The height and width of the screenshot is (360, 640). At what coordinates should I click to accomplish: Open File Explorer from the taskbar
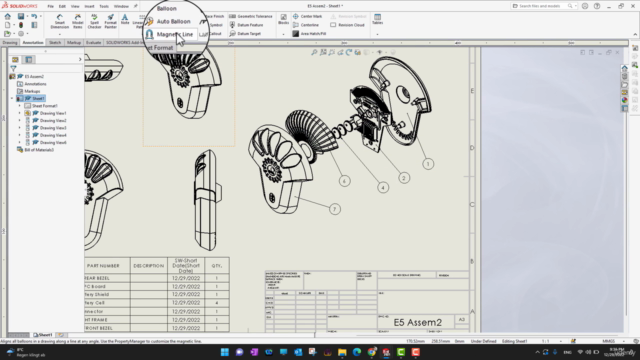(x=342, y=352)
